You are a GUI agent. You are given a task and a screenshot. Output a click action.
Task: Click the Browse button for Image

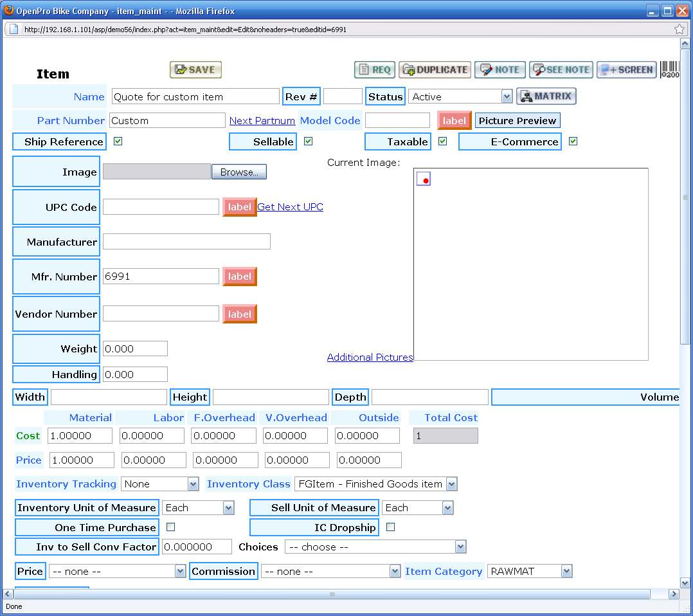(239, 172)
